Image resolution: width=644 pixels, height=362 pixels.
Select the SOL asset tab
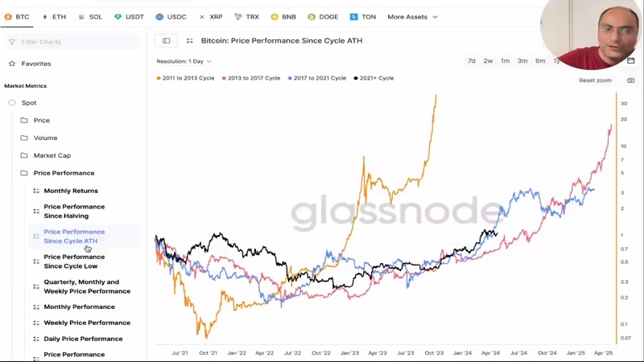click(x=90, y=17)
